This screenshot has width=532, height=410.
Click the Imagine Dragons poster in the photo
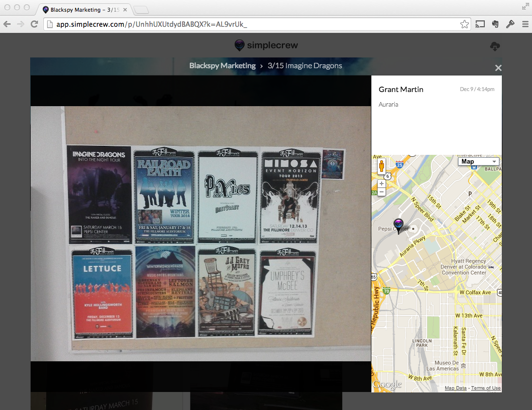coord(99,194)
